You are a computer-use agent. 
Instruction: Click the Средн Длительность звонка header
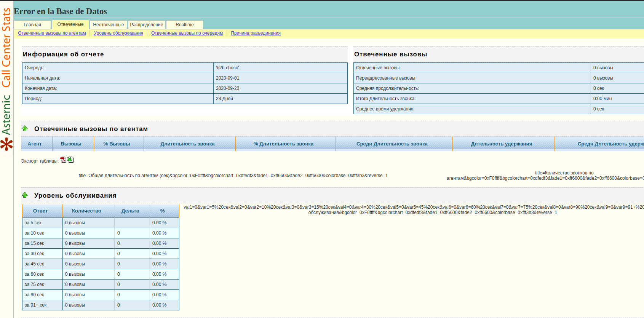click(x=392, y=144)
